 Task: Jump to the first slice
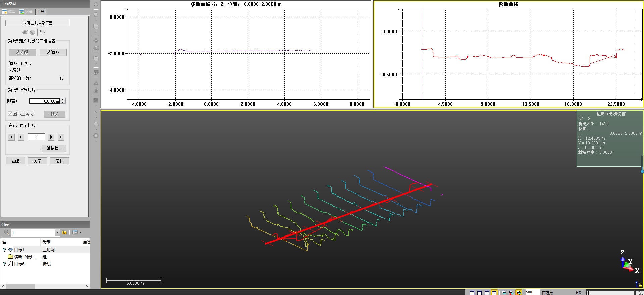[x=11, y=137]
